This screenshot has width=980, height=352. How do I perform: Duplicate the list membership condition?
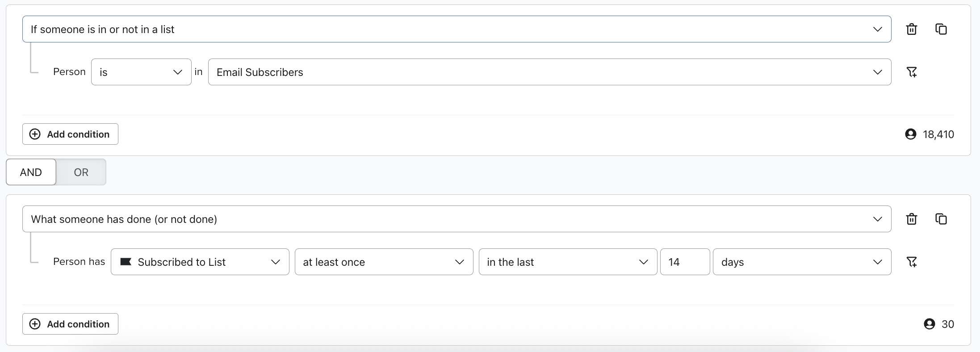pyautogui.click(x=941, y=29)
